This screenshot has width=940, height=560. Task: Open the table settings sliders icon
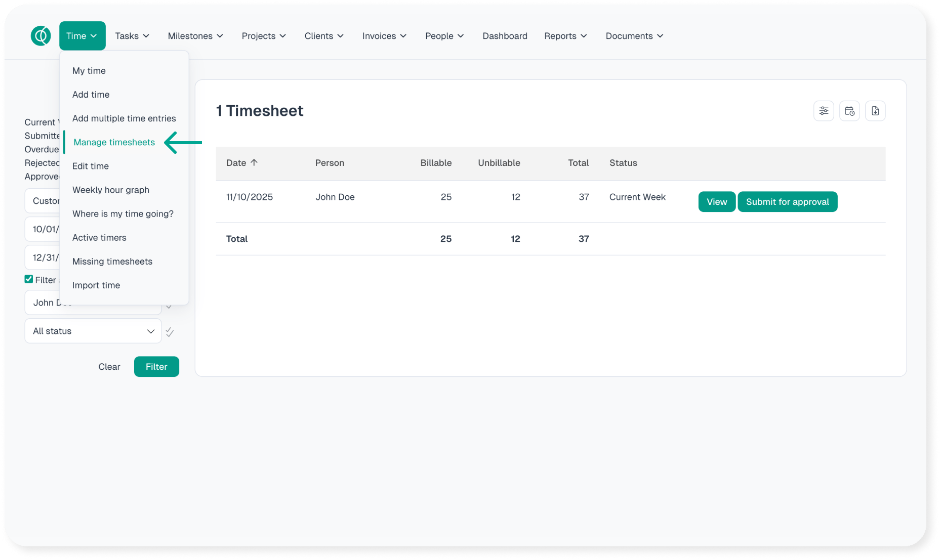(x=824, y=111)
